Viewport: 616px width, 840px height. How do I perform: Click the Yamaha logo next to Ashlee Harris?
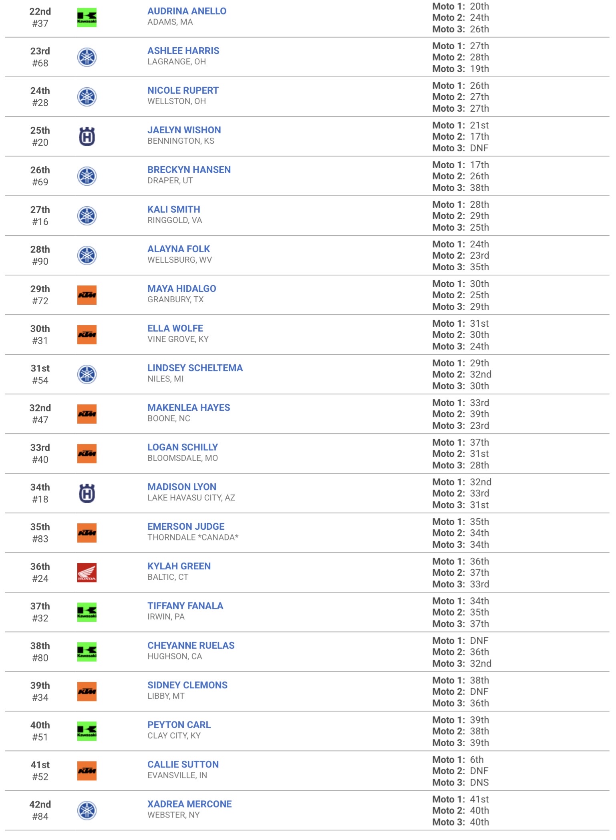(x=87, y=57)
